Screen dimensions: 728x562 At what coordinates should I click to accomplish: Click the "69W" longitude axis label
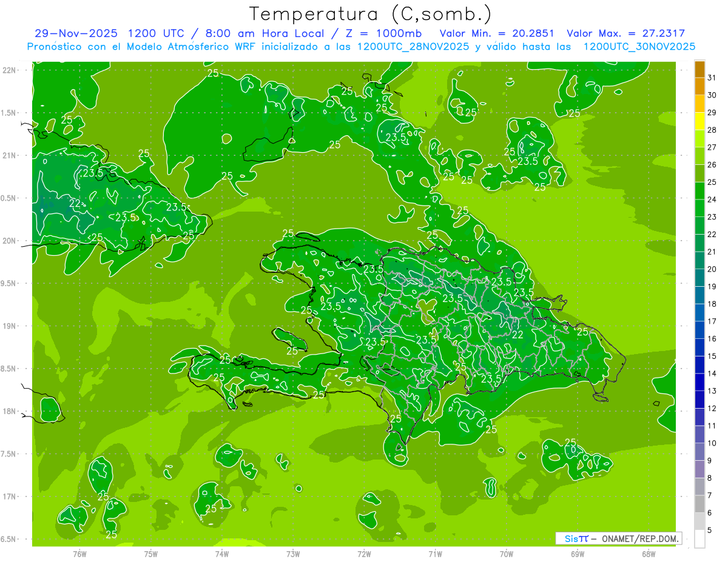point(578,554)
